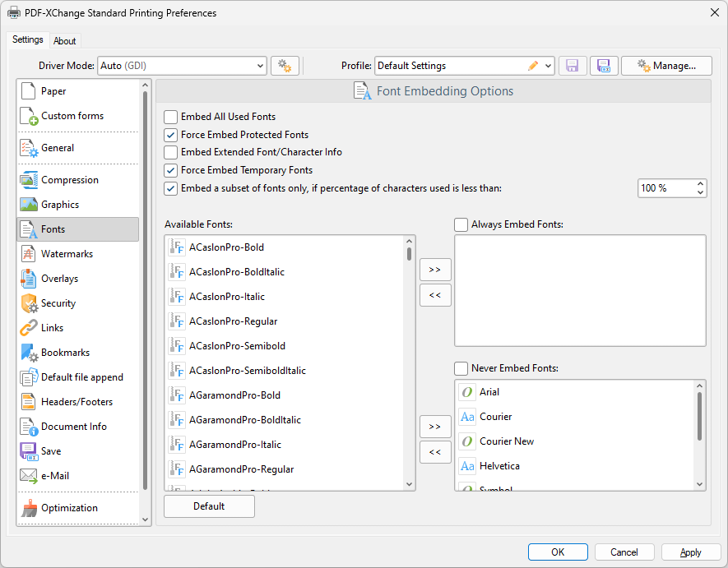Open the Watermarks settings icon

pyautogui.click(x=28, y=254)
